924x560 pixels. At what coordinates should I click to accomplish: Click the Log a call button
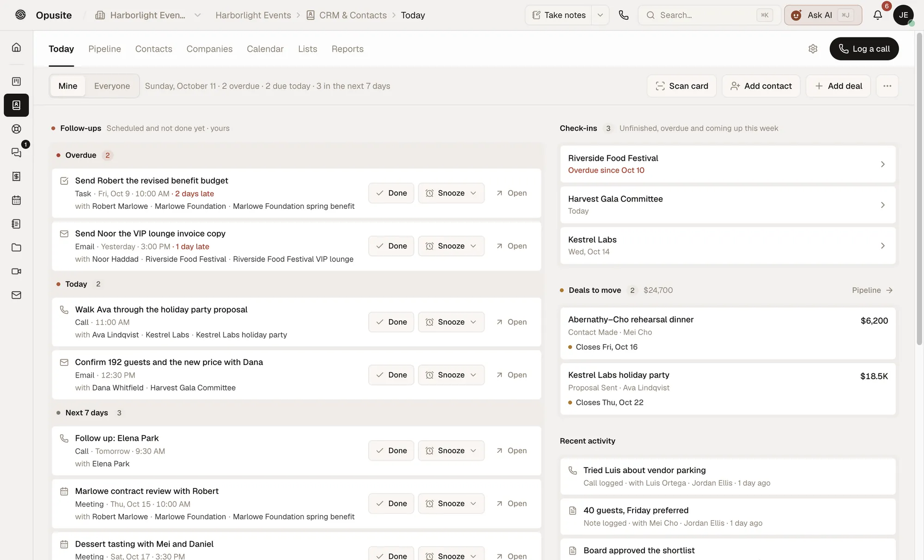click(x=864, y=49)
